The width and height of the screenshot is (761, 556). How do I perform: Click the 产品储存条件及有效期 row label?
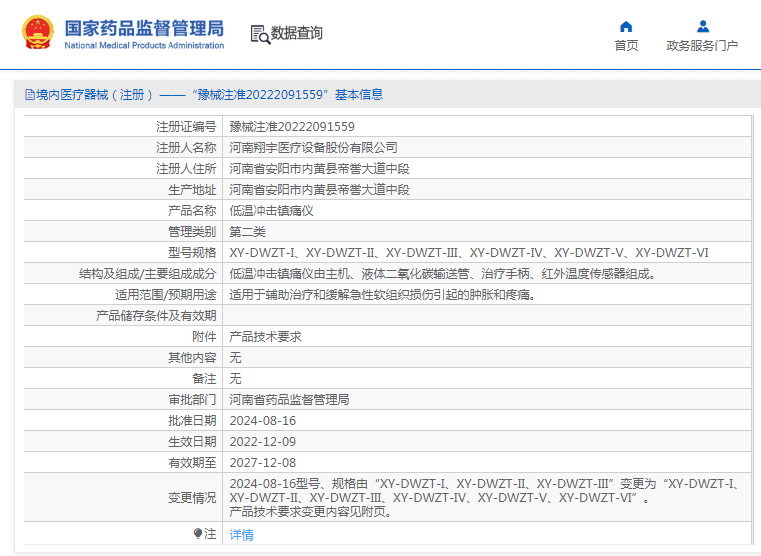click(x=156, y=316)
